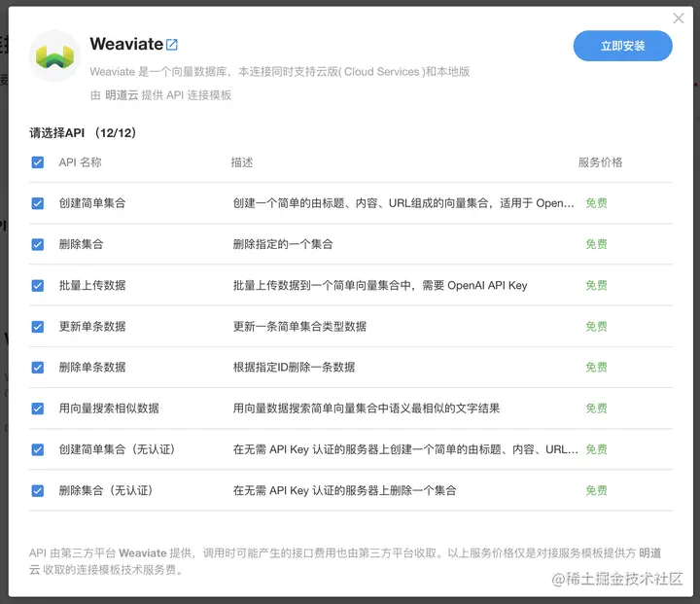
Task: Click the 免费 price in 批量上传数据 row
Action: [596, 286]
